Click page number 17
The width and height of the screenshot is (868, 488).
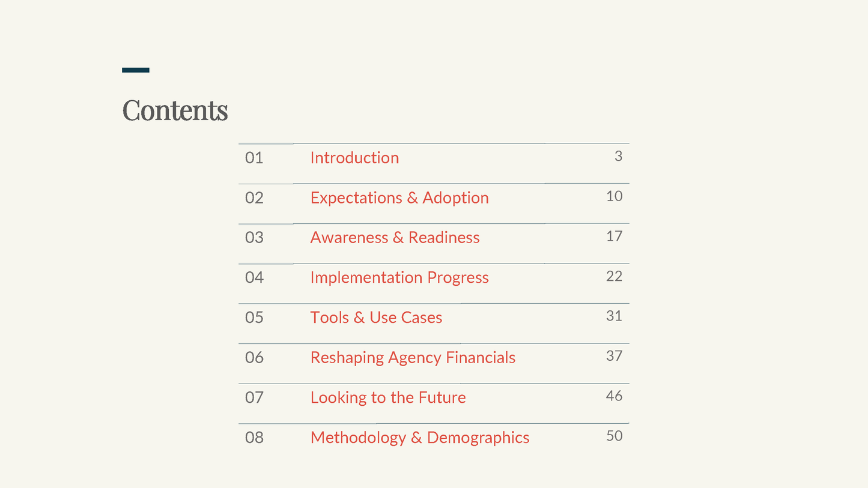click(614, 236)
